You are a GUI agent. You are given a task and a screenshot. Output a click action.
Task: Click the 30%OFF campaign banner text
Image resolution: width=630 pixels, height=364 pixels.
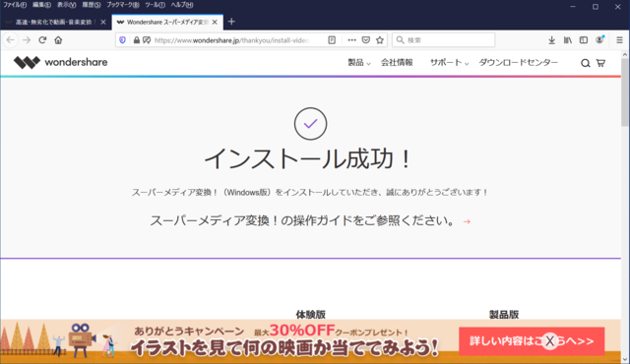click(302, 331)
